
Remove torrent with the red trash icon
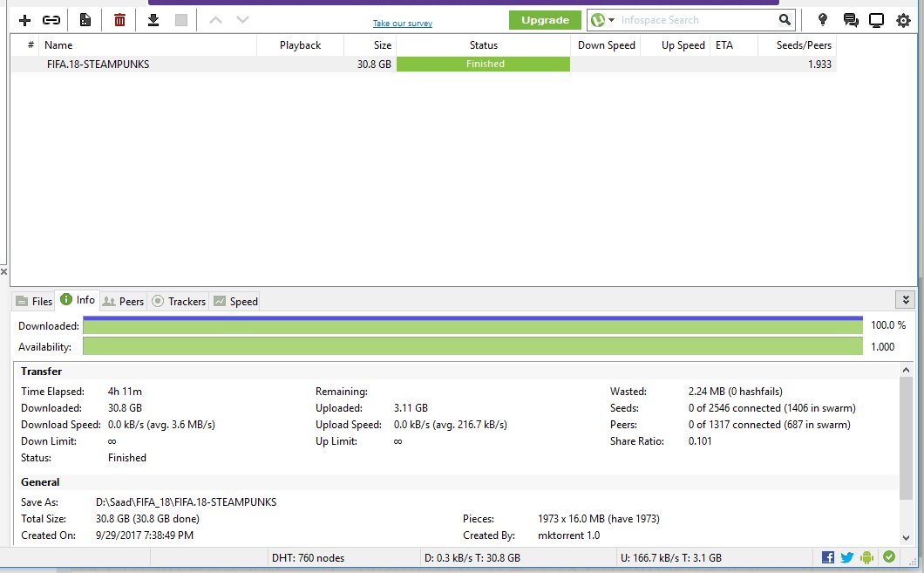pos(119,20)
